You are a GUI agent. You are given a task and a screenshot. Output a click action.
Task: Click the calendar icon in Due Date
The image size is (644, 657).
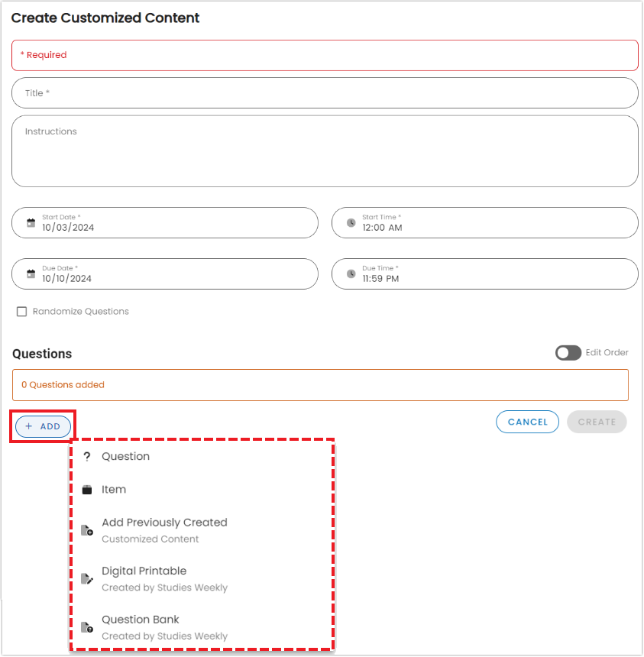coord(31,274)
